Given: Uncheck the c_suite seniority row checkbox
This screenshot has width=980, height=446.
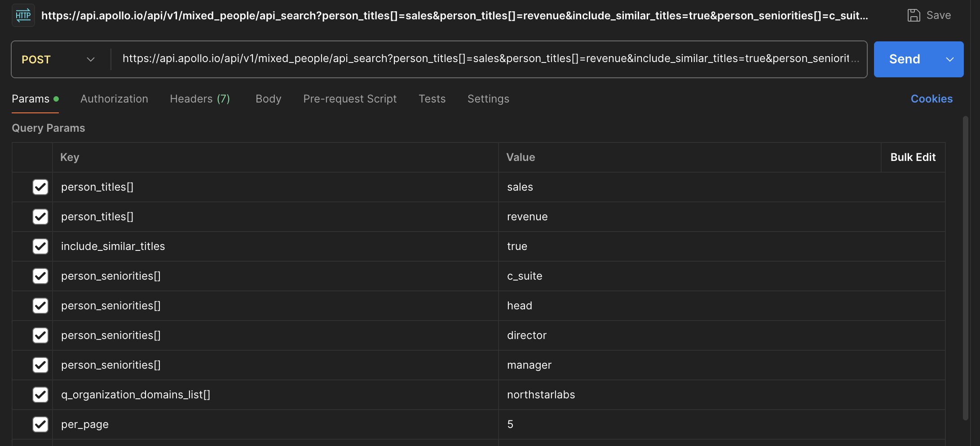Looking at the screenshot, I should (40, 276).
